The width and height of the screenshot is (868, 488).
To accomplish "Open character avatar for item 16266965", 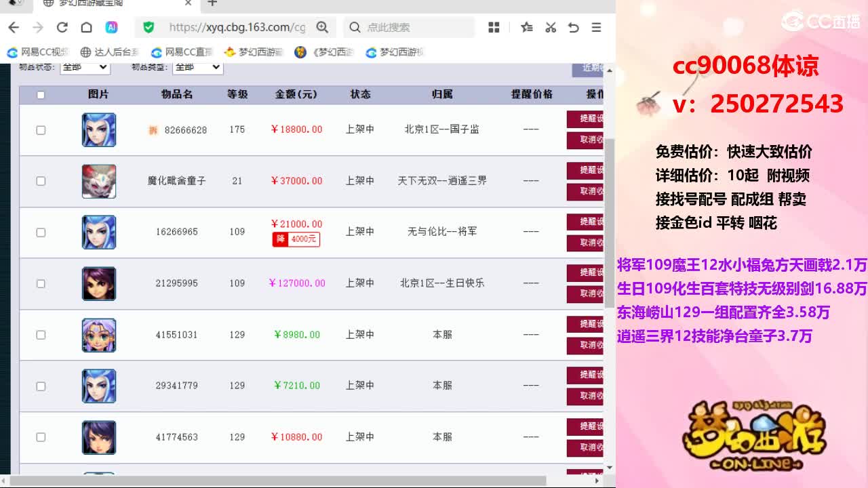I will point(99,232).
